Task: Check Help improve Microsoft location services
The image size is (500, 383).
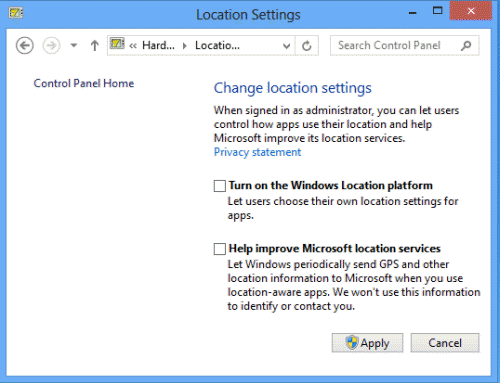Action: tap(220, 249)
